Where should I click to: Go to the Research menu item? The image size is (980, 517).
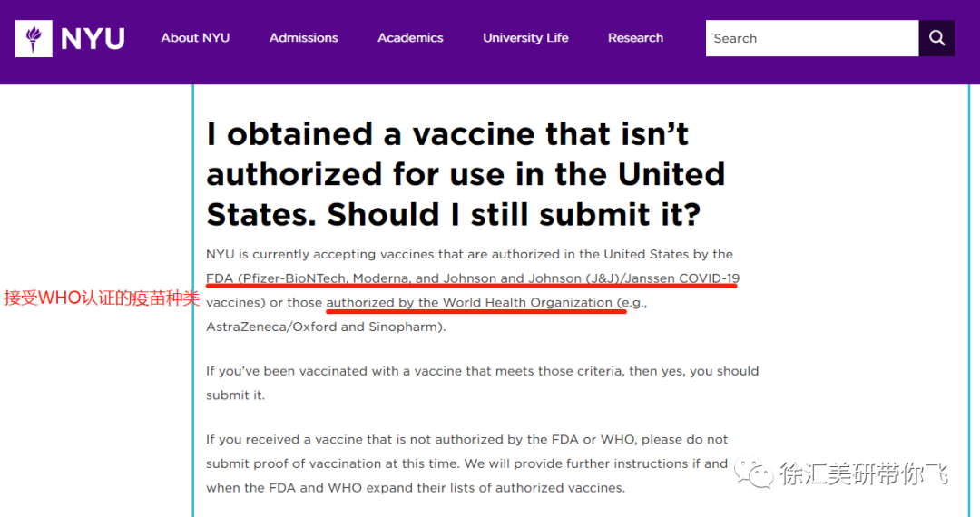coord(635,38)
